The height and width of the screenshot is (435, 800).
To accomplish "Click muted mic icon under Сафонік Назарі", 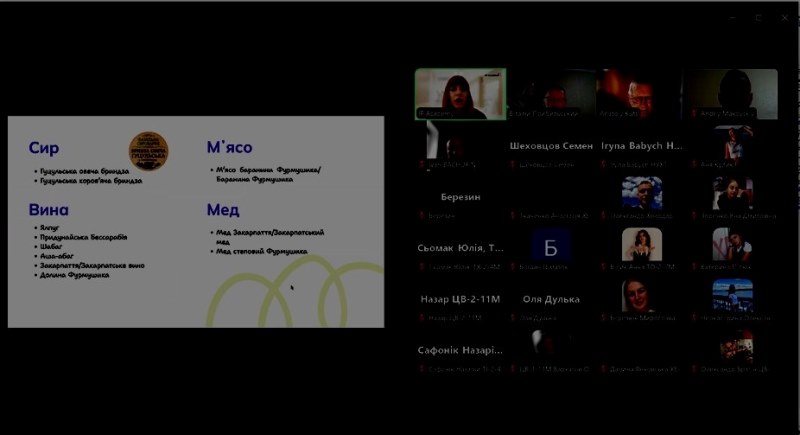I will click(x=422, y=369).
